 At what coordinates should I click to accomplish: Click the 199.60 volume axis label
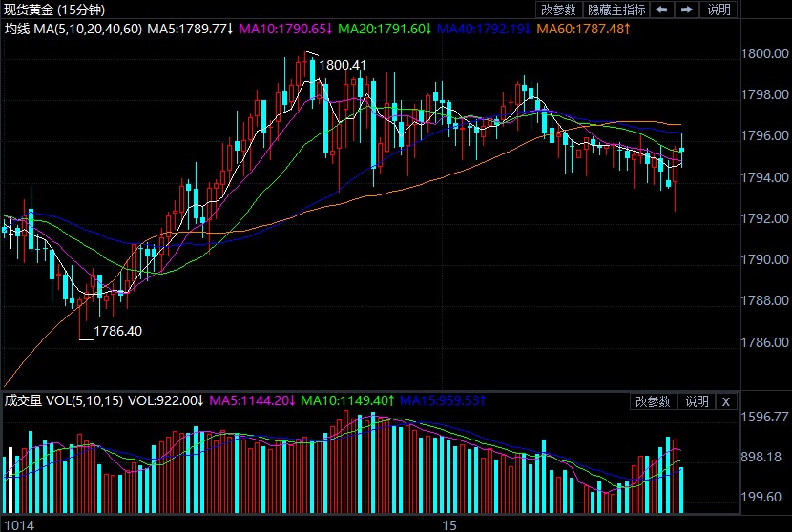(761, 497)
